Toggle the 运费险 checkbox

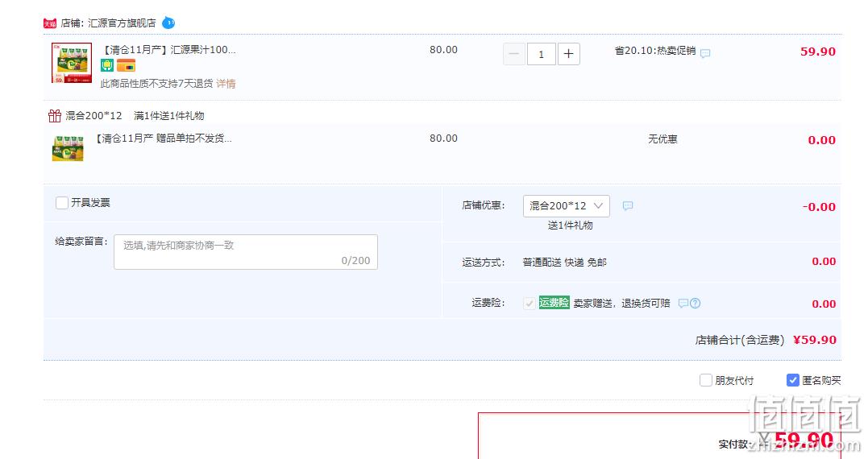click(x=530, y=303)
